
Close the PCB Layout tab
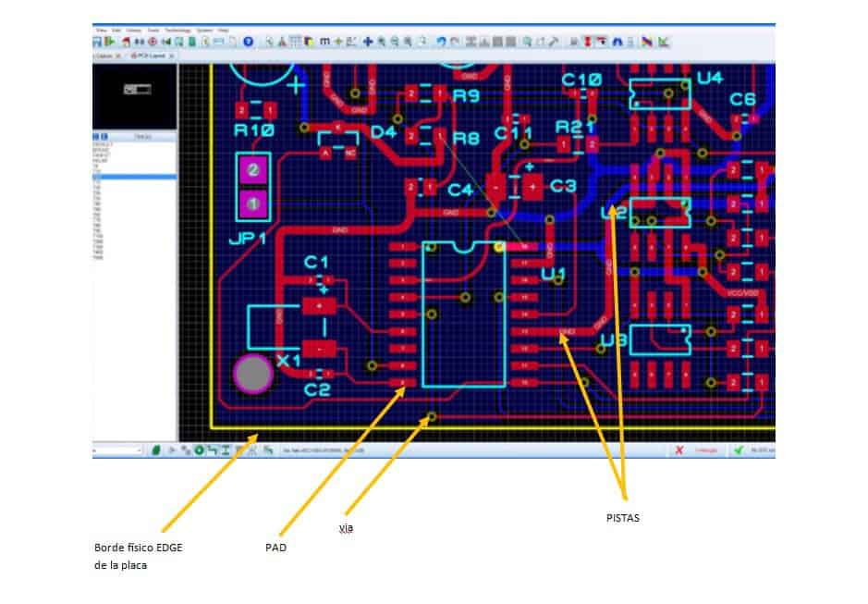click(171, 55)
